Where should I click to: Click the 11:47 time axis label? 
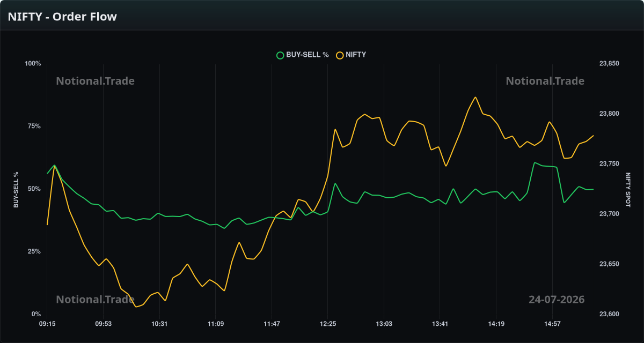272,324
